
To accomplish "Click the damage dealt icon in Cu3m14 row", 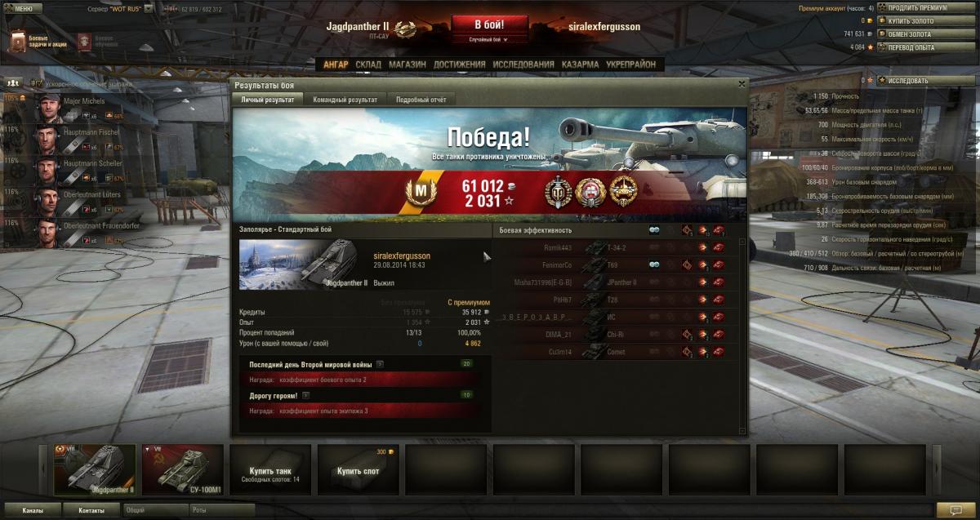I will 702,352.
